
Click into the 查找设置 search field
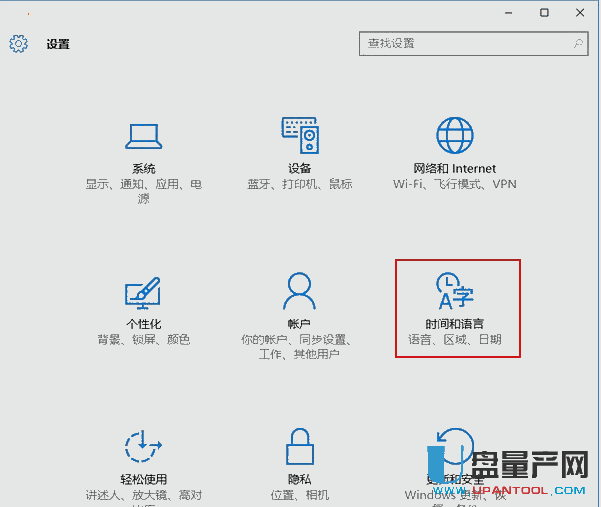[462, 44]
